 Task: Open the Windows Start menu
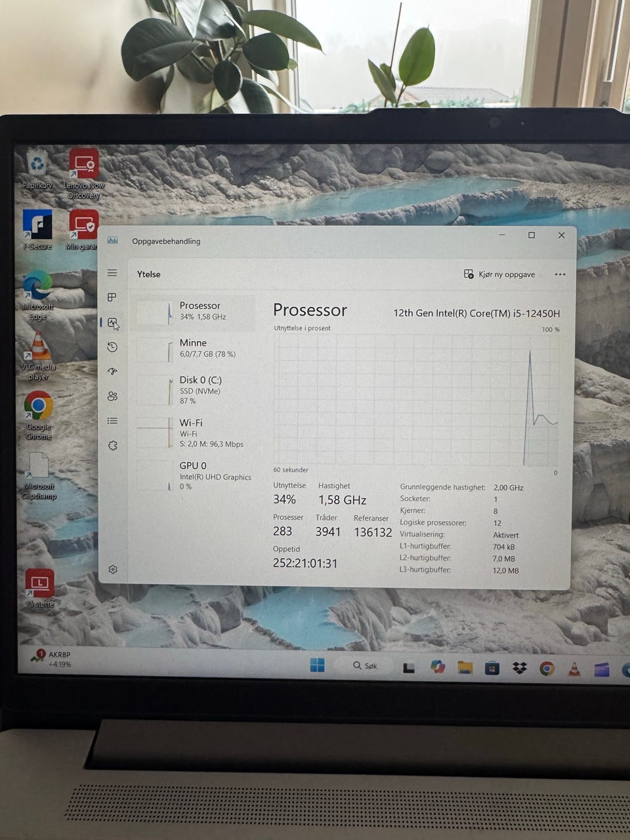317,665
